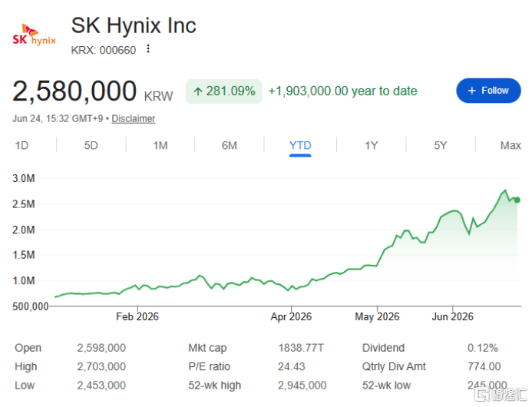532x407 pixels.
Task: Click the green current-price dot on chart
Action: [x=517, y=200]
